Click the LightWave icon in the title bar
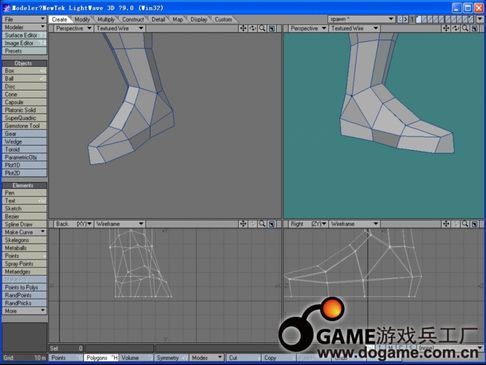 pos(6,8)
